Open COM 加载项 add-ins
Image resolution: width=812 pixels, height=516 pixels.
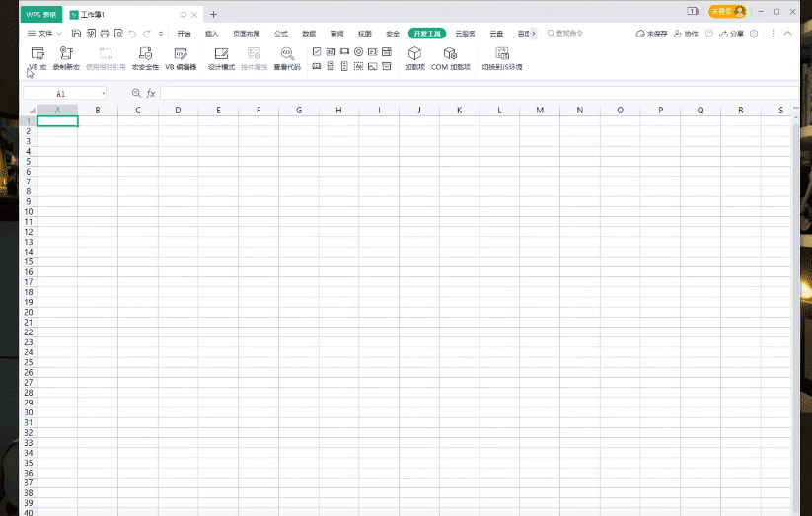point(451,58)
